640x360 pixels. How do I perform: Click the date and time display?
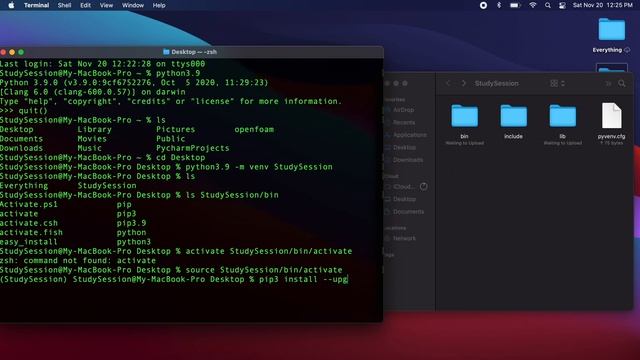pyautogui.click(x=602, y=5)
